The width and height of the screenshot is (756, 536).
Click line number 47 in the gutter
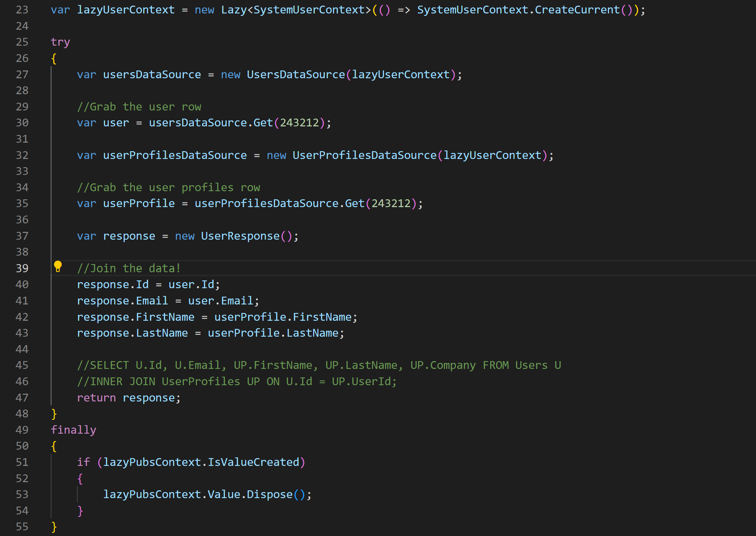tap(22, 398)
